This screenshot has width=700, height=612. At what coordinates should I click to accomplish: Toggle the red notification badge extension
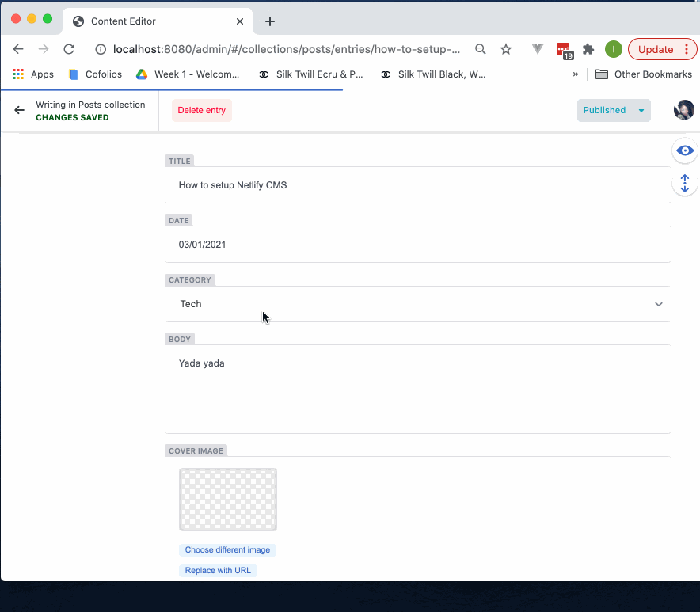(x=563, y=48)
